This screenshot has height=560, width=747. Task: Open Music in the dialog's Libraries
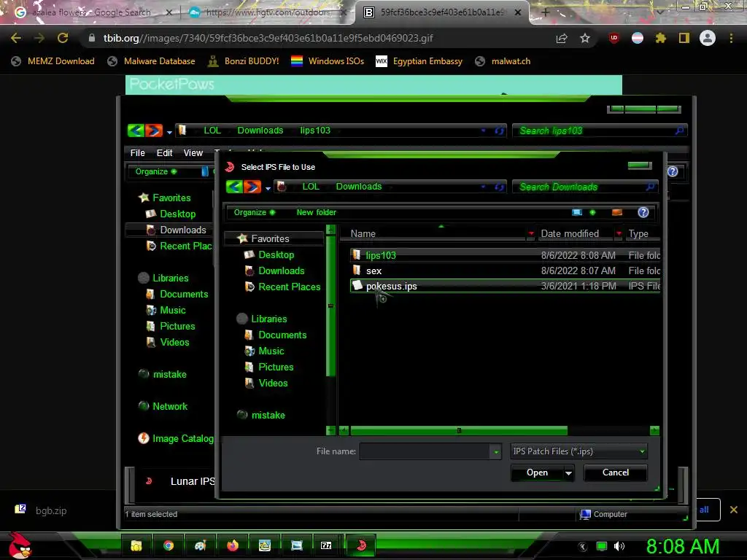click(271, 351)
